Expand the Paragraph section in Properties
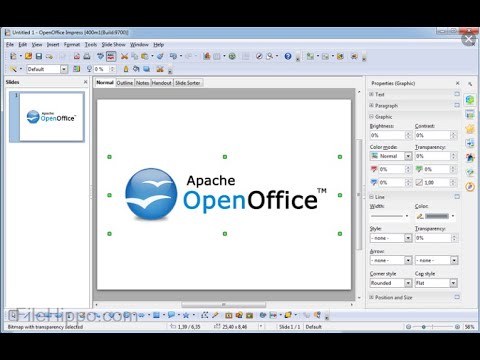 [371, 106]
